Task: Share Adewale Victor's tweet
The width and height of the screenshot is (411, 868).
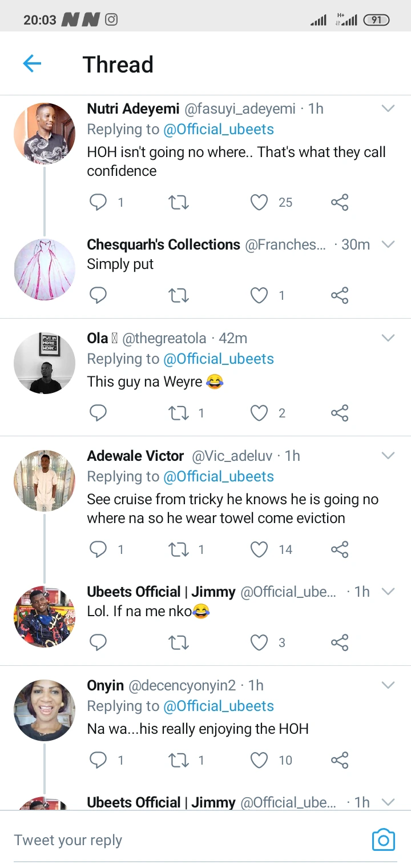Action: tap(340, 549)
